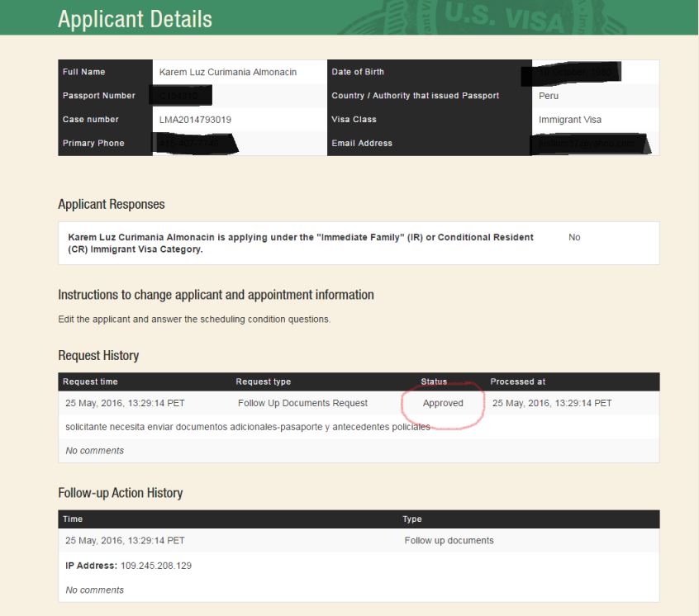Select the 'No' response value
This screenshot has width=699, height=616.
[x=574, y=238]
